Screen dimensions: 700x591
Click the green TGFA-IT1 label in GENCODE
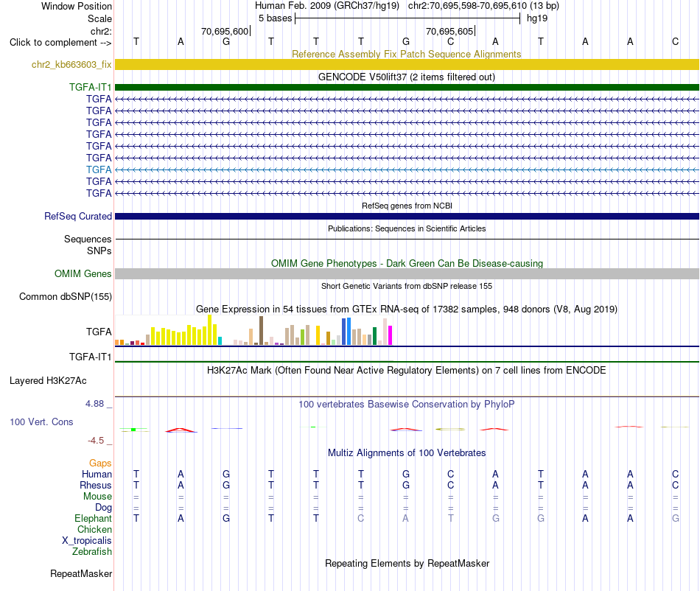[90, 87]
